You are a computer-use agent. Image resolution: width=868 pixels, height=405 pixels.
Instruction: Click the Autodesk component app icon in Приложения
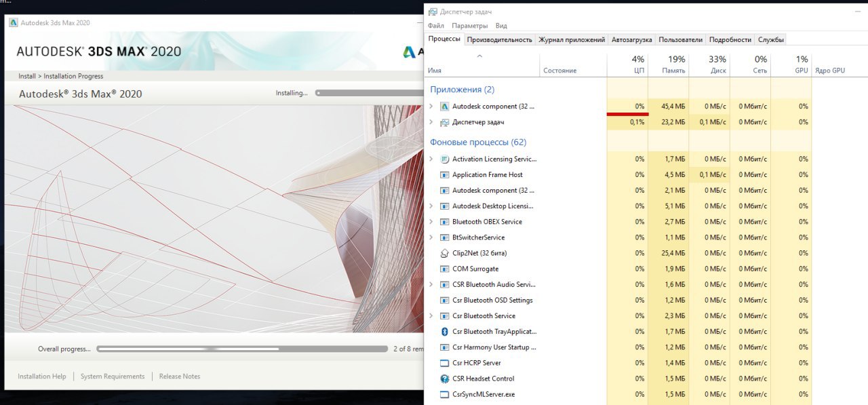pos(445,107)
